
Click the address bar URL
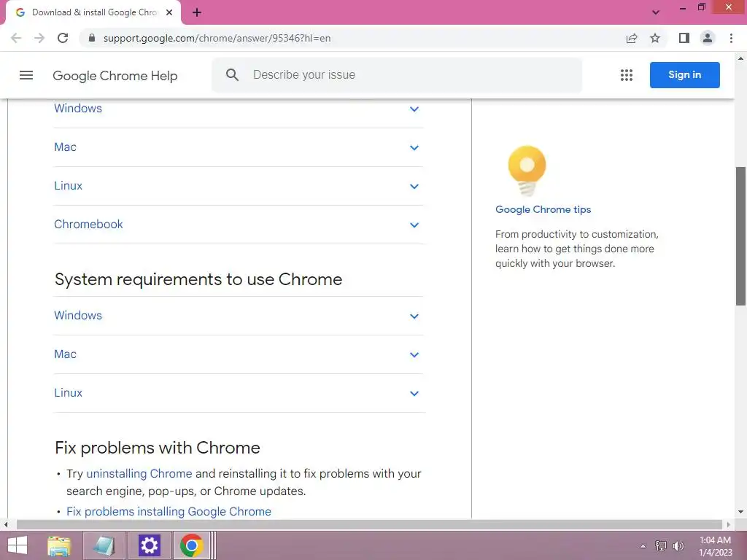[x=217, y=38]
